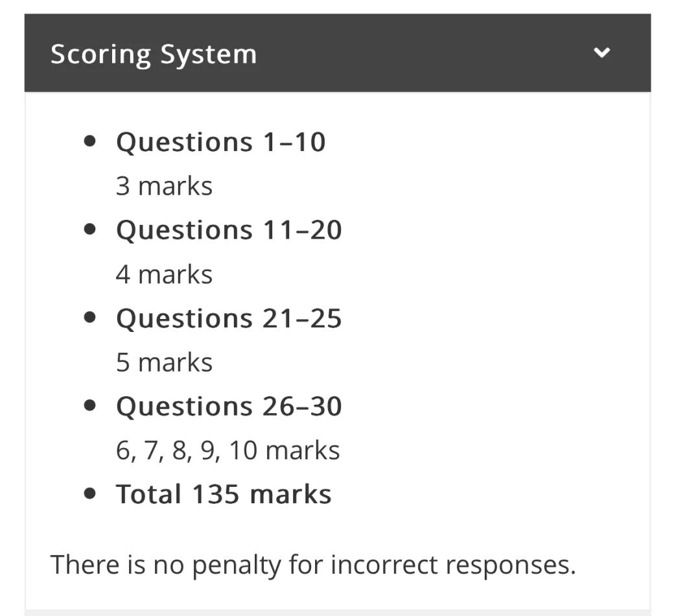Click the 5 marks text
This screenshot has width=700, height=616.
164,362
